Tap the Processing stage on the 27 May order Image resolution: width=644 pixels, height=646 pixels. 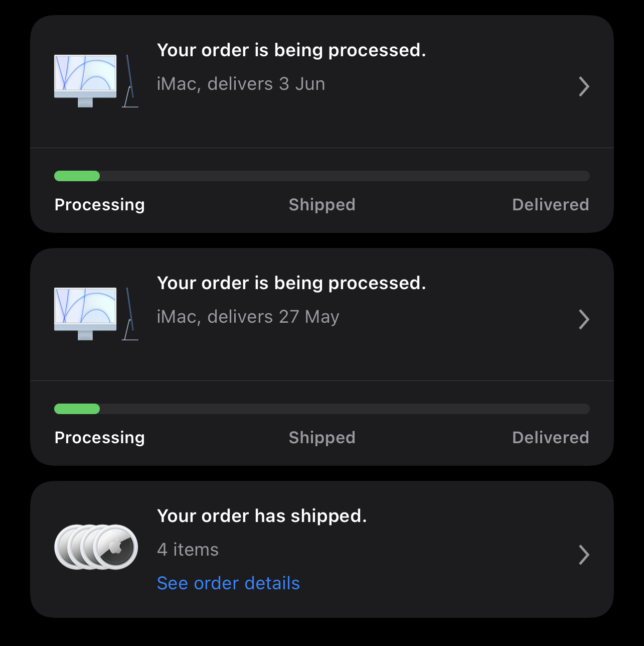tap(99, 438)
